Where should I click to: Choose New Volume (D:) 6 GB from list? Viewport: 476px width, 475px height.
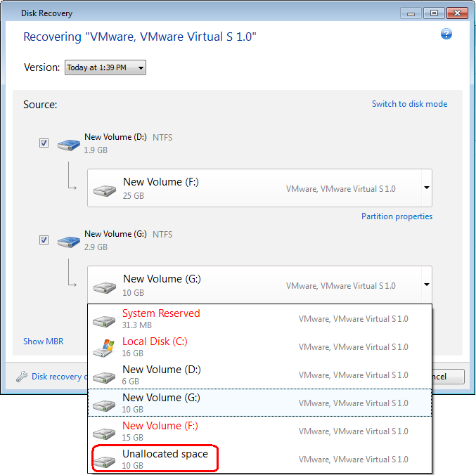(259, 375)
